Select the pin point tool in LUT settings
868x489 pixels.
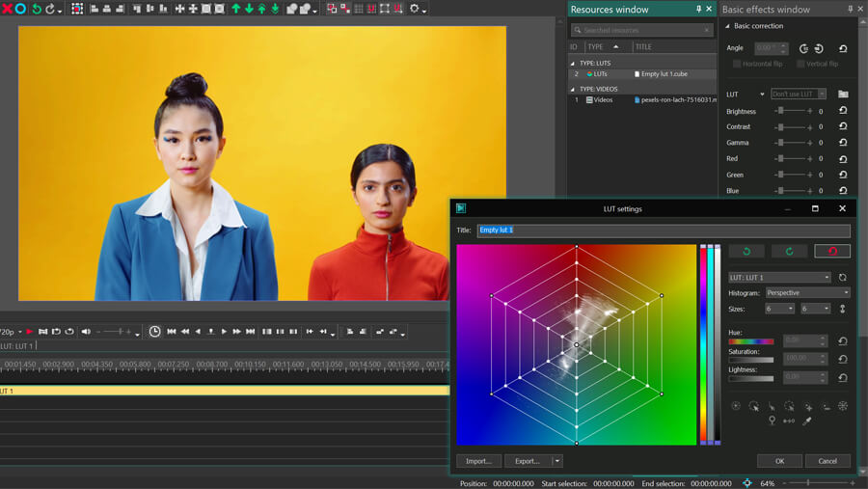point(772,421)
